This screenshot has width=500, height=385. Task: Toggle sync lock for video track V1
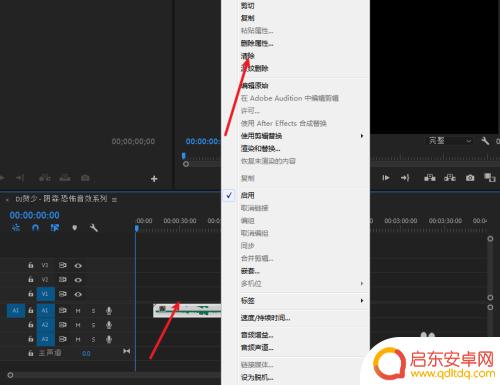(62, 294)
